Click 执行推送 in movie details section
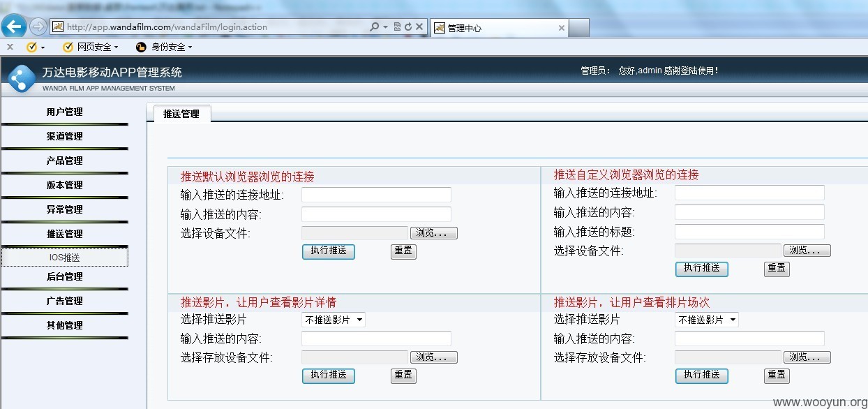868x409 pixels. 329,375
